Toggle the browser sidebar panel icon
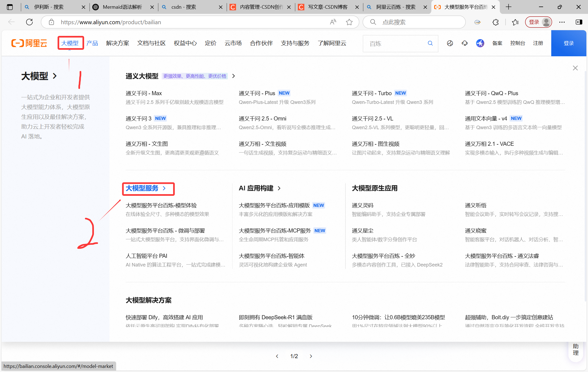The width and height of the screenshot is (588, 372). (579, 22)
